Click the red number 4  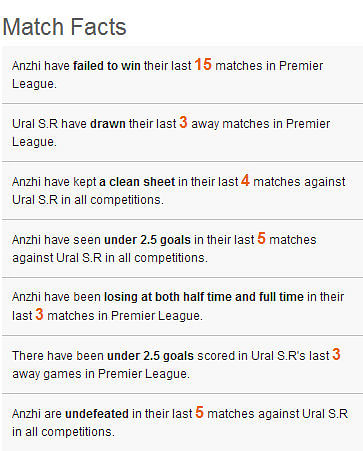click(x=245, y=180)
